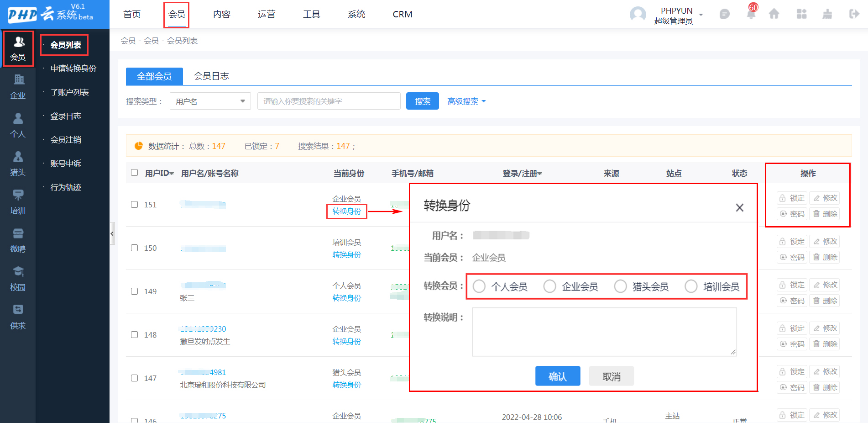Open the 猎头 sidebar section
868x423 pixels.
point(18,164)
